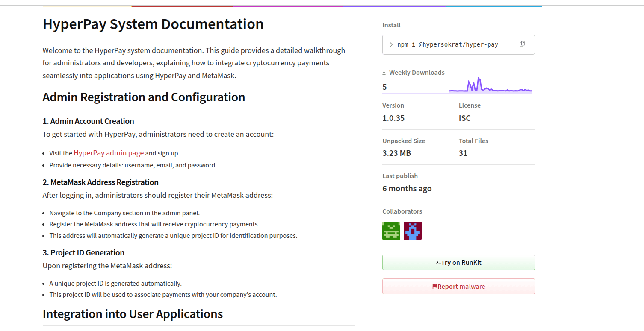The height and width of the screenshot is (331, 644).
Task: Select the npm i @hypersokrat/hyper-pay command text
Action: click(448, 44)
